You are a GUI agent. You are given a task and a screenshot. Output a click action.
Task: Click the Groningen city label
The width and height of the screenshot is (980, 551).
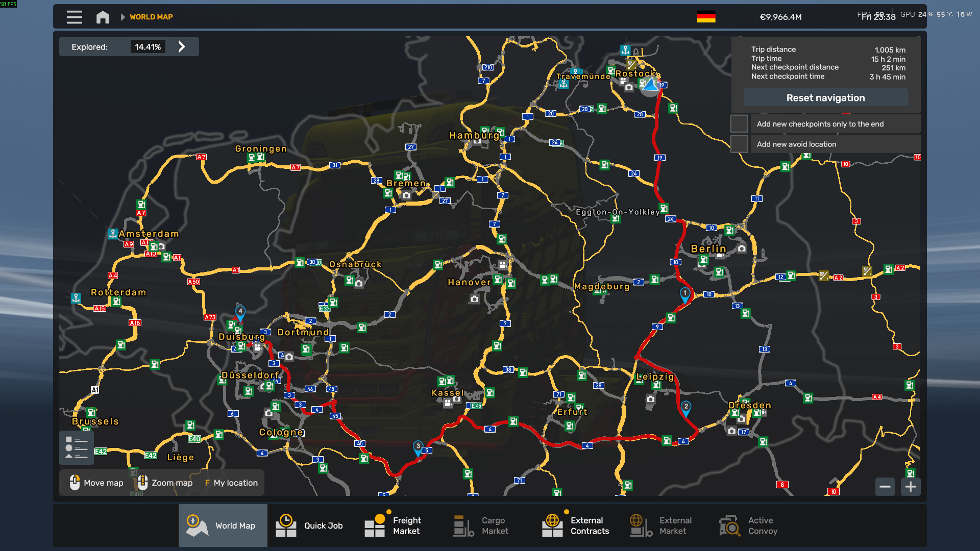(x=261, y=148)
